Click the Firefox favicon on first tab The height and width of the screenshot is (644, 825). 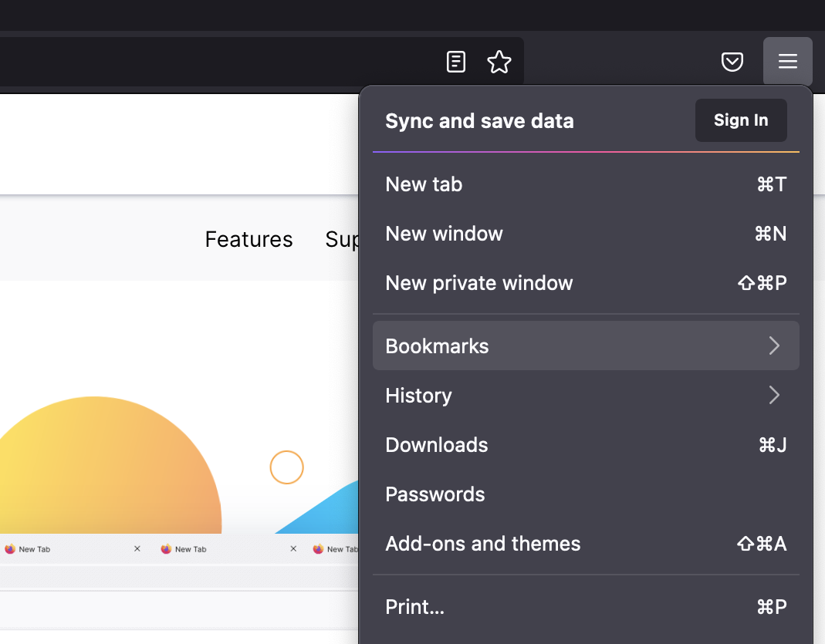coord(9,548)
